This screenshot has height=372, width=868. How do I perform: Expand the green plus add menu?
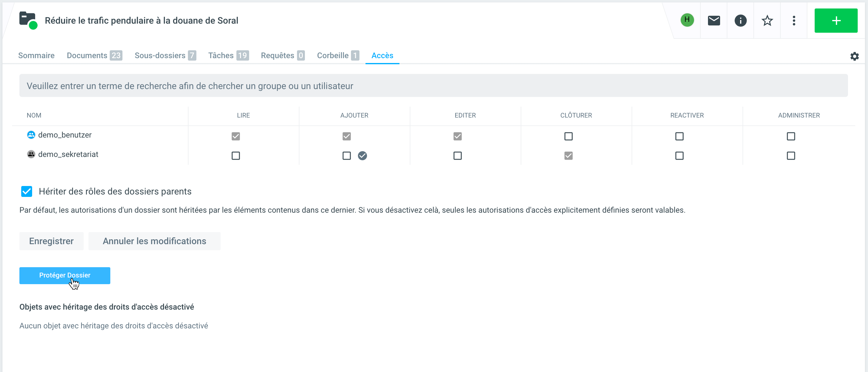tap(836, 21)
